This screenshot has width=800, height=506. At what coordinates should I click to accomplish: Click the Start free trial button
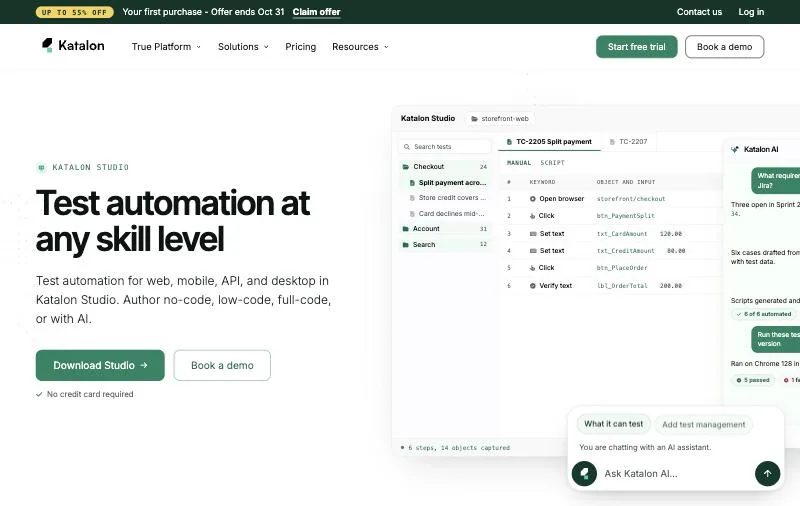(x=636, y=46)
